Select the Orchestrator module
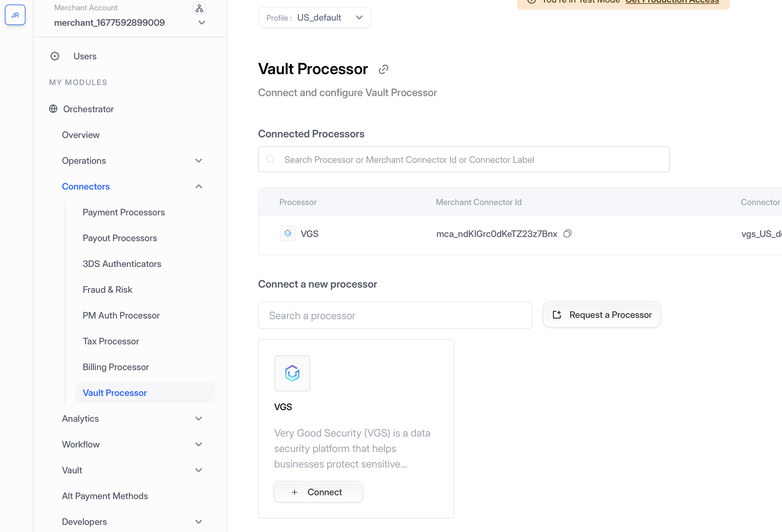 88,109
